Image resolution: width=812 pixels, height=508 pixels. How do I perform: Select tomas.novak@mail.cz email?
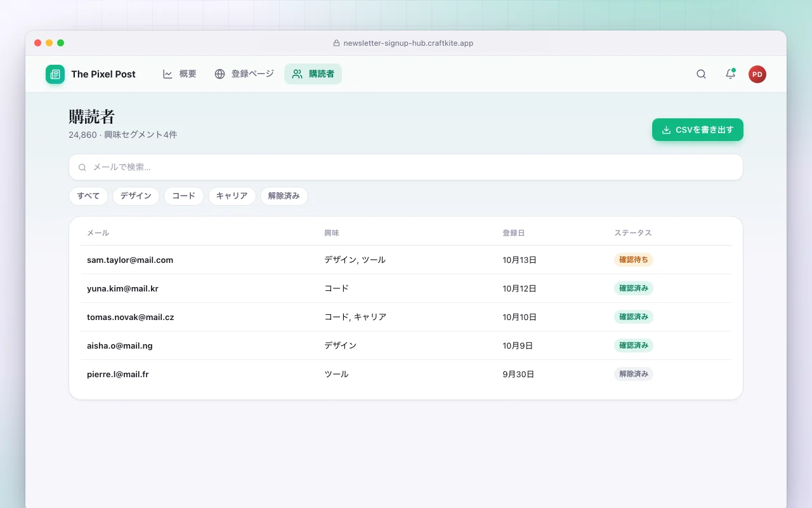point(130,317)
